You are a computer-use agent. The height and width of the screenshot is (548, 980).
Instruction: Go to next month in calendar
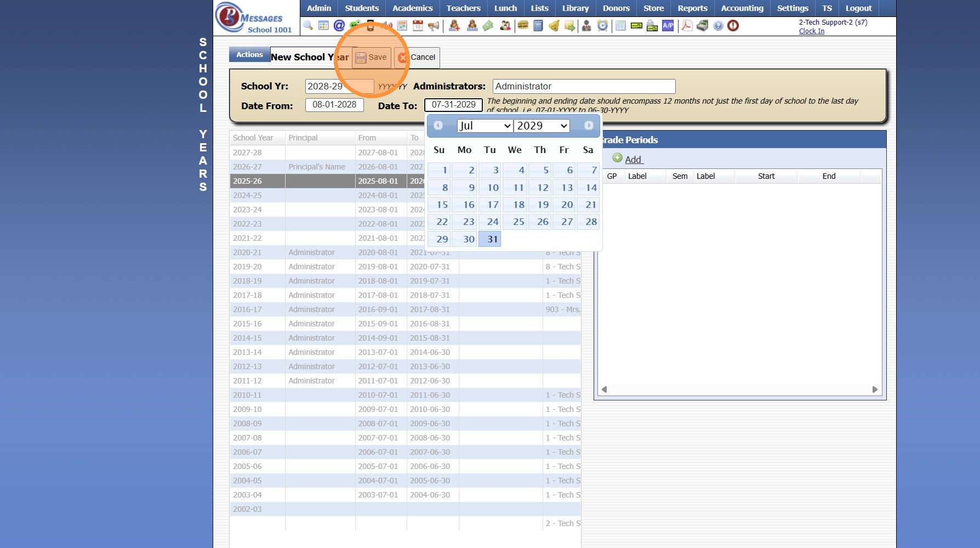point(589,126)
